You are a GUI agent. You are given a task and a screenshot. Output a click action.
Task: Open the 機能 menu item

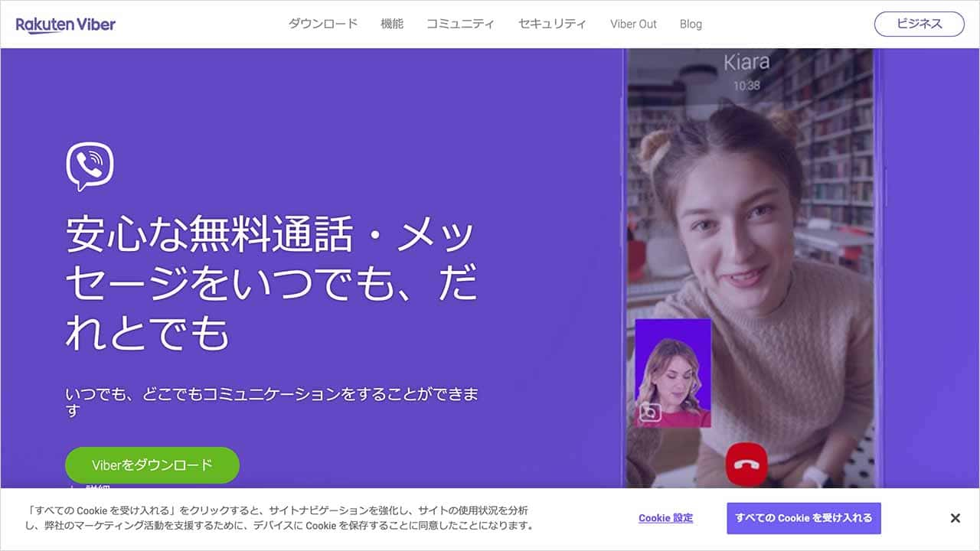click(x=392, y=24)
